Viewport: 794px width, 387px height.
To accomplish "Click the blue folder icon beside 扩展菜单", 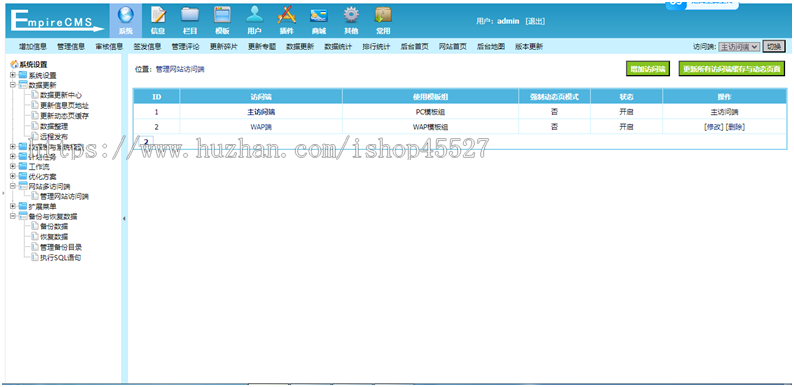I will pos(23,207).
